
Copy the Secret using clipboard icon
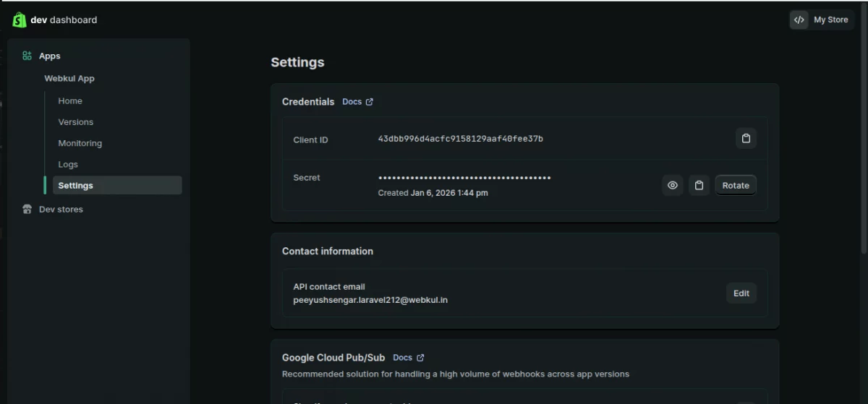[699, 186]
